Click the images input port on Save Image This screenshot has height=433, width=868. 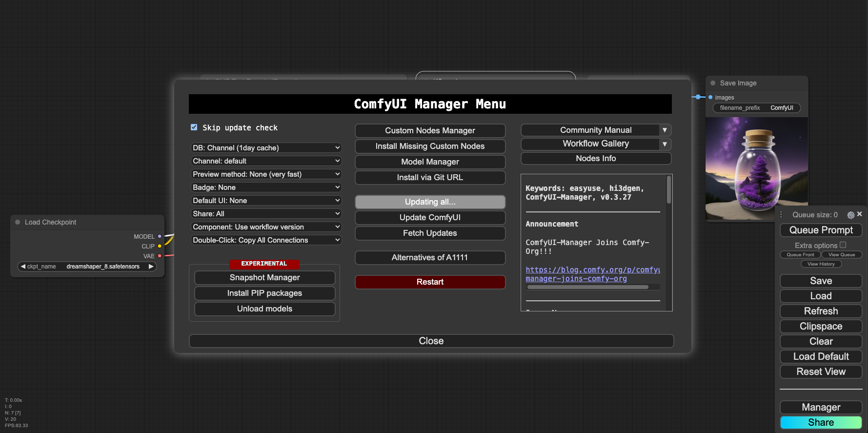coord(710,97)
